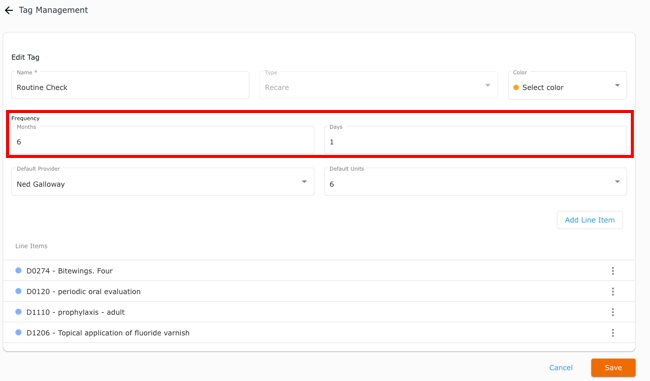The image size is (650, 381).
Task: Click blue dot beside D0274 Bitewings
Action: click(18, 270)
